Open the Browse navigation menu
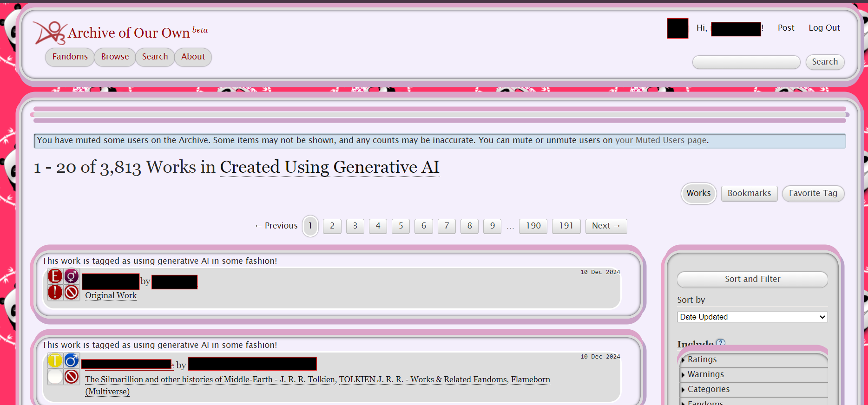Image resolution: width=868 pixels, height=405 pixels. pos(115,57)
